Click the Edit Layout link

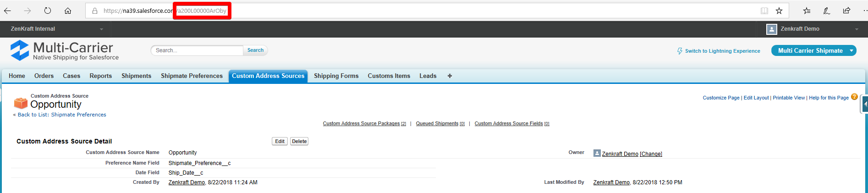pos(756,98)
